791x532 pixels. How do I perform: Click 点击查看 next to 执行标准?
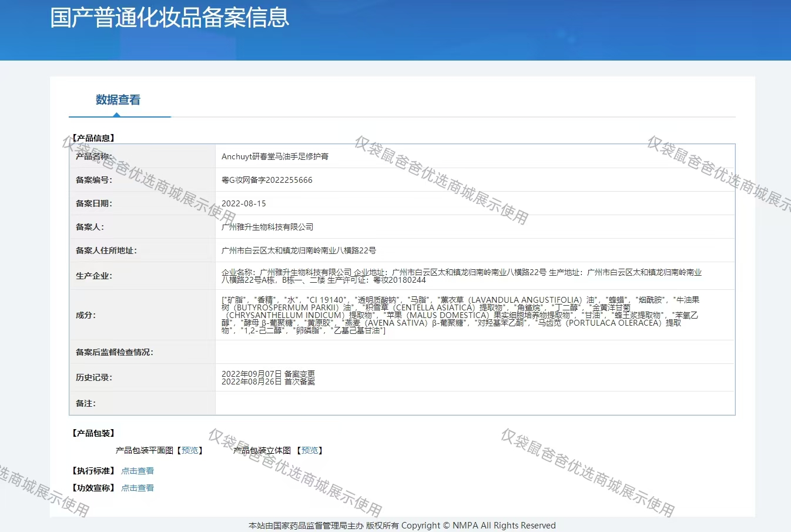pyautogui.click(x=138, y=471)
